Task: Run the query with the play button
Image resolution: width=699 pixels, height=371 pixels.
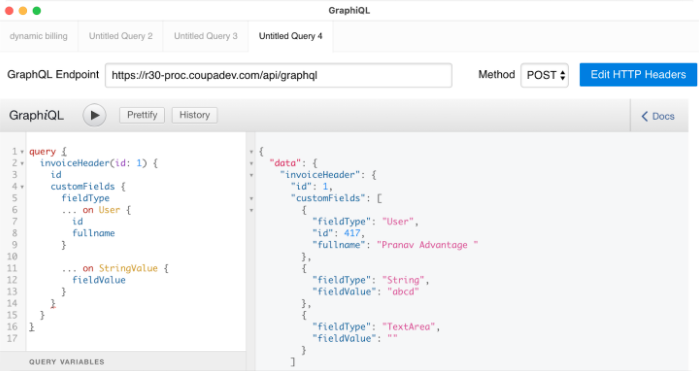Action: (95, 115)
